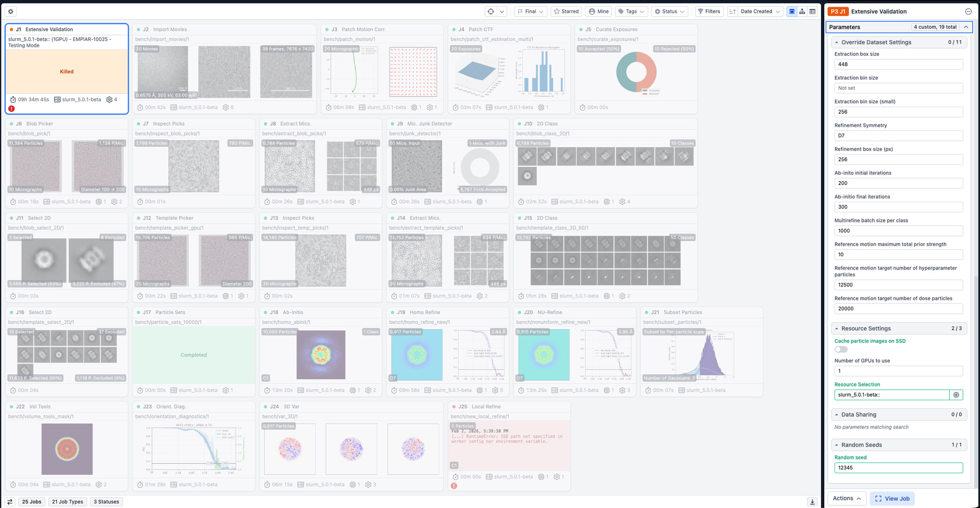Click the download icon in bottom bar
980x508 pixels.
(813, 502)
